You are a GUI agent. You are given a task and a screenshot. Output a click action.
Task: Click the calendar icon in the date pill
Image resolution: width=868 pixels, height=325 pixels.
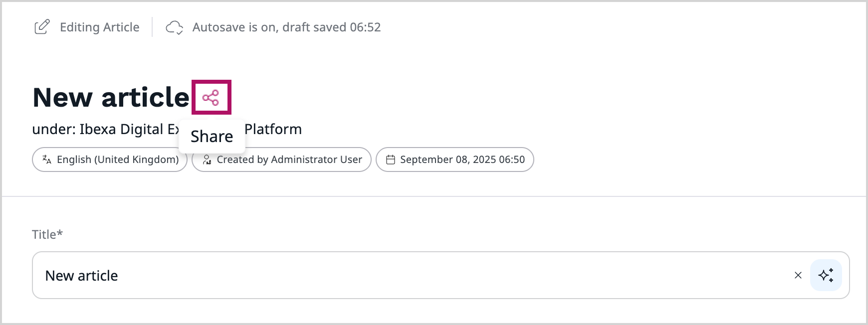pos(391,160)
